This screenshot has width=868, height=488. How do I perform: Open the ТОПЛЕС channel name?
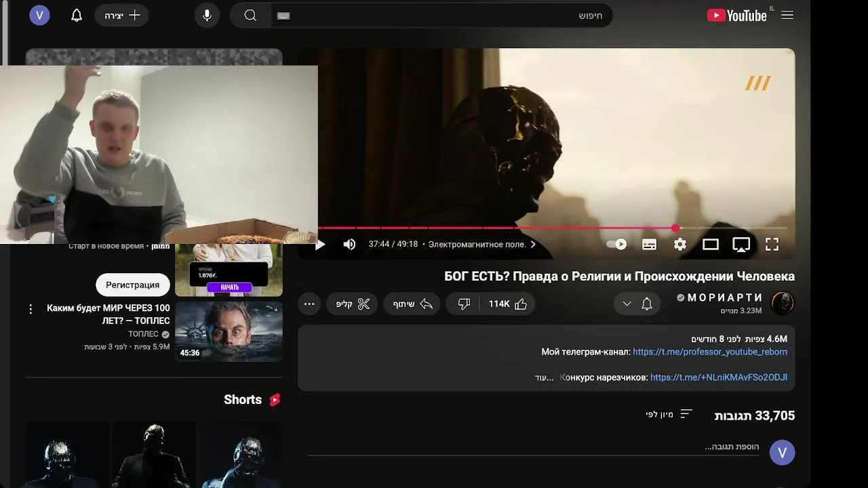(x=143, y=334)
